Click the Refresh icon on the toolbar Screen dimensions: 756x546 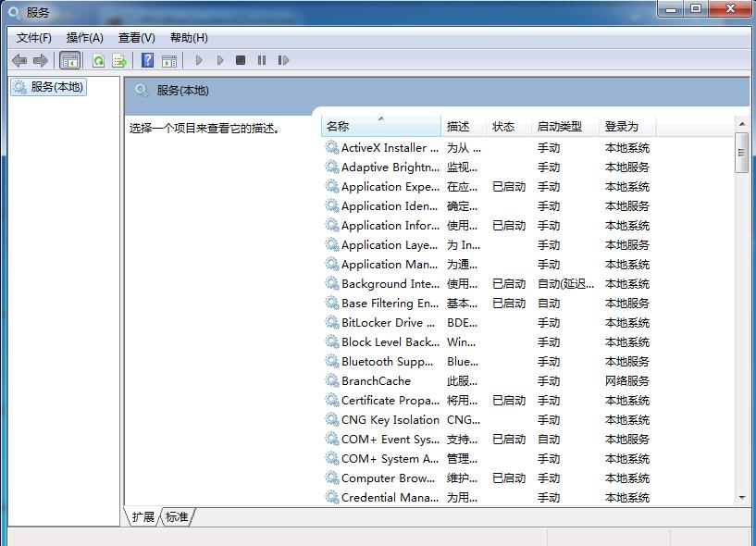click(x=98, y=59)
